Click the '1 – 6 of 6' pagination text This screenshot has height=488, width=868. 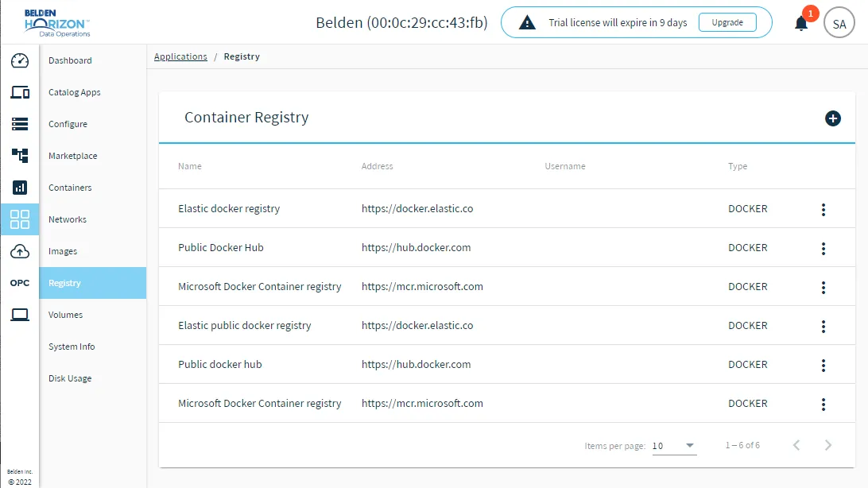click(742, 445)
